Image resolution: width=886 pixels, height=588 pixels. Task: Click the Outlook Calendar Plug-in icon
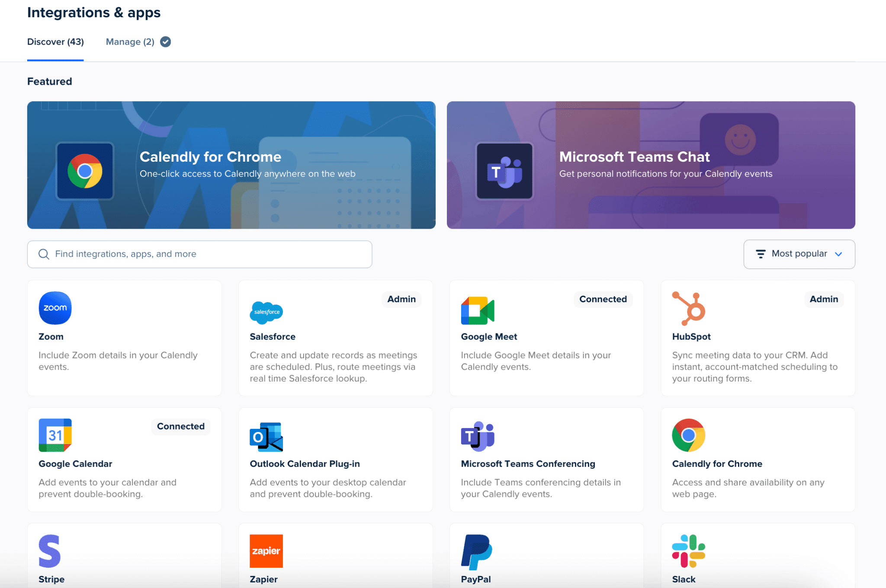[266, 437]
